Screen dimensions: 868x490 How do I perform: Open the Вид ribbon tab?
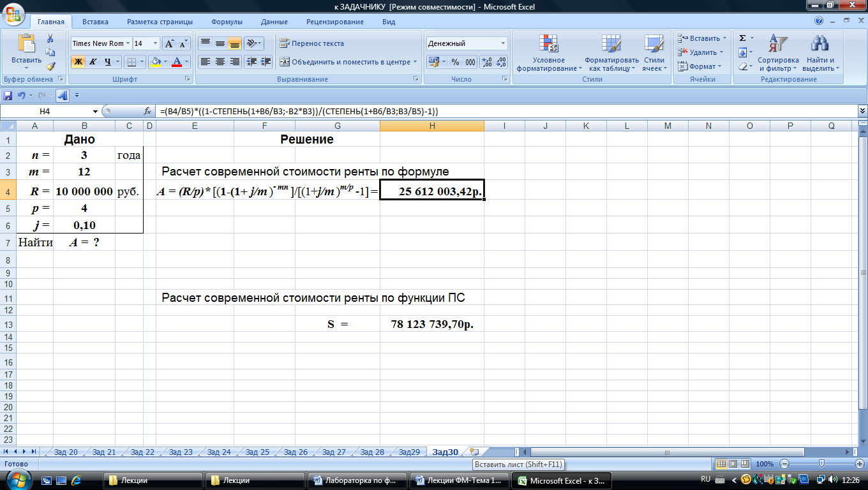(x=389, y=22)
